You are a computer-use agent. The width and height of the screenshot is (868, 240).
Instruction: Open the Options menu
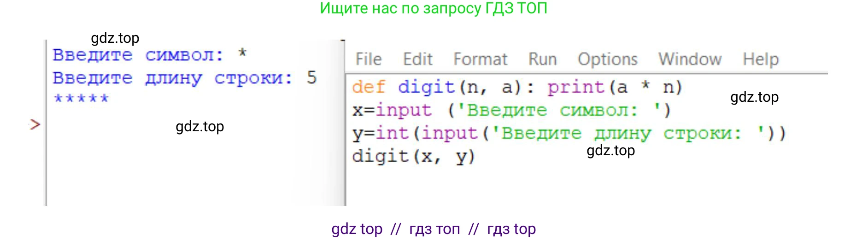pos(607,59)
